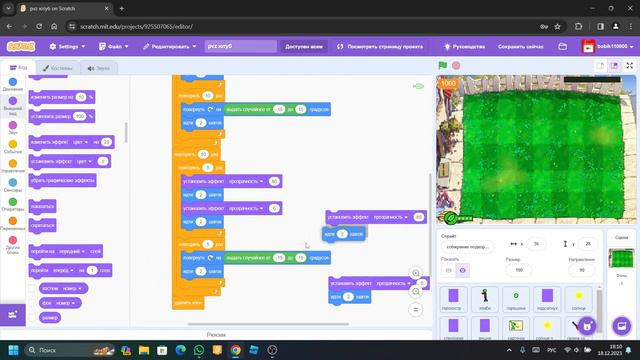This screenshot has height=360, width=640.
Task: Expand цвет dropdown in установить эффект palette block
Action: [84, 161]
